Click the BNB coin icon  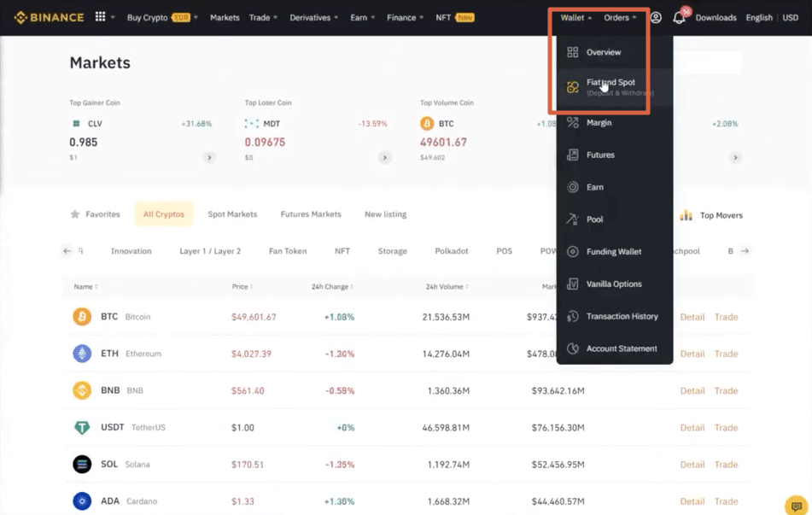[82, 390]
